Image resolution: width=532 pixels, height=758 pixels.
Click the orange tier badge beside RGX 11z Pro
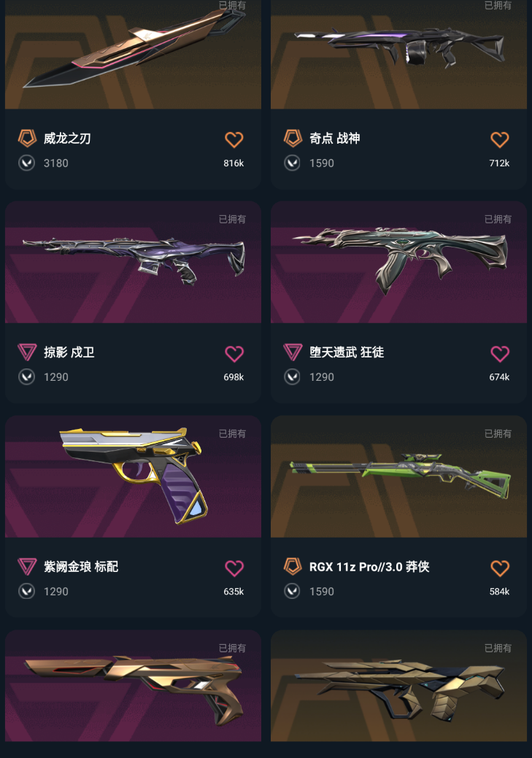click(293, 566)
